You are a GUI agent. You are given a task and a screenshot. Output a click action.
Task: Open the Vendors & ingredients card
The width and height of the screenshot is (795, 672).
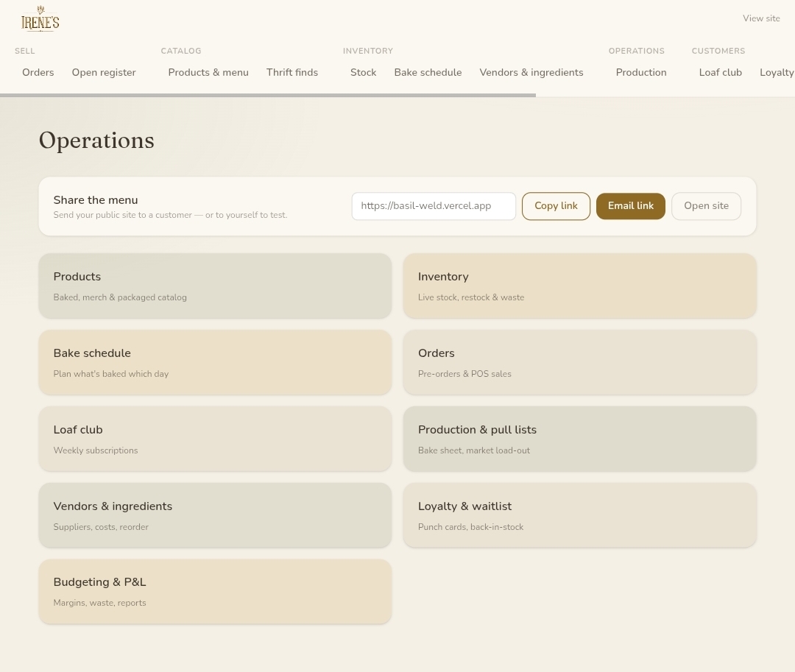(215, 515)
